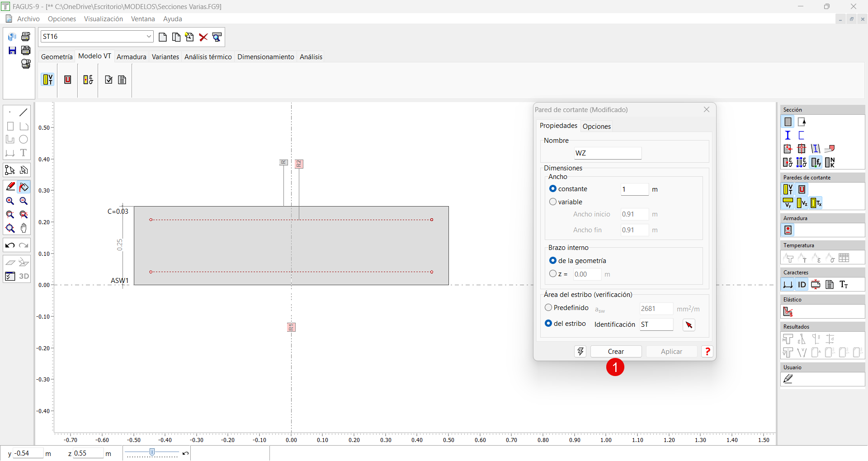Viewport: 868px width, 461px height.
Task: Select the variable width radio button
Action: [553, 202]
